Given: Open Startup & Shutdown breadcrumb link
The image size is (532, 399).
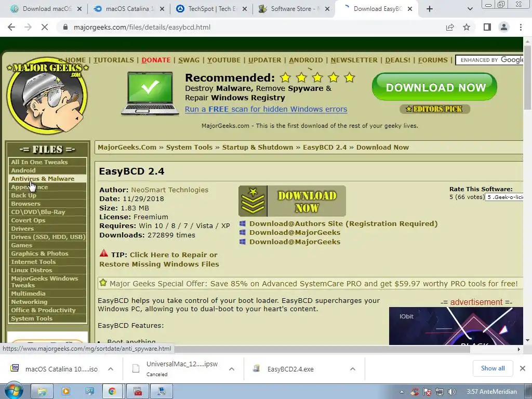Looking at the screenshot, I should pos(258,147).
